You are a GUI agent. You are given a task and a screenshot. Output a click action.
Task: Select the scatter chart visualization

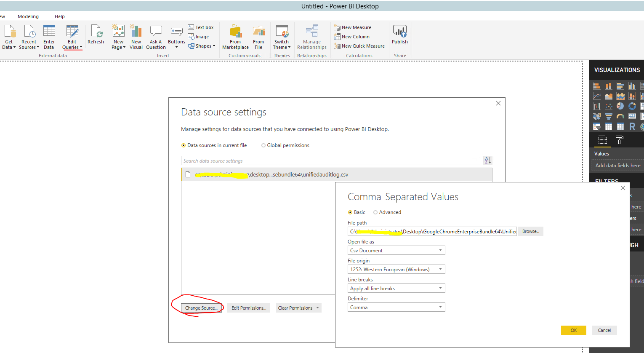(609, 106)
